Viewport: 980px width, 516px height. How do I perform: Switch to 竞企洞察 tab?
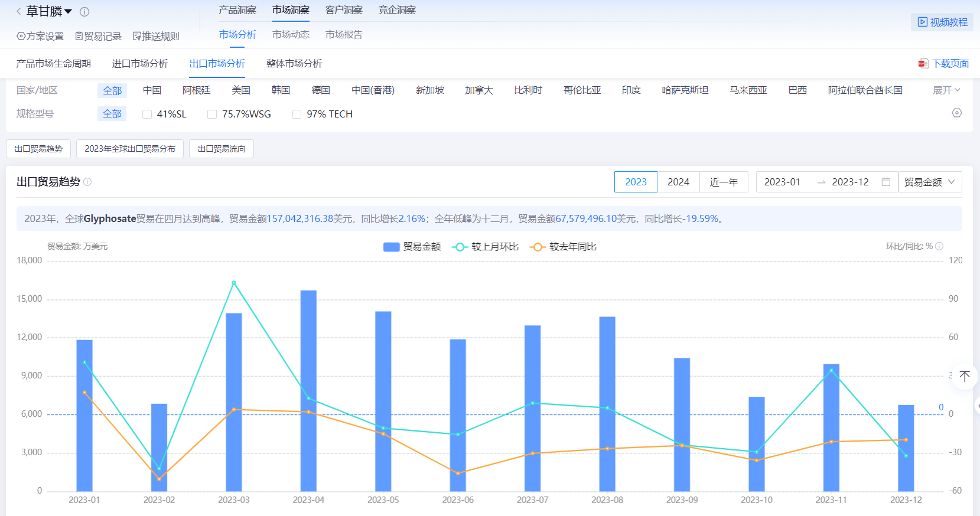point(397,10)
